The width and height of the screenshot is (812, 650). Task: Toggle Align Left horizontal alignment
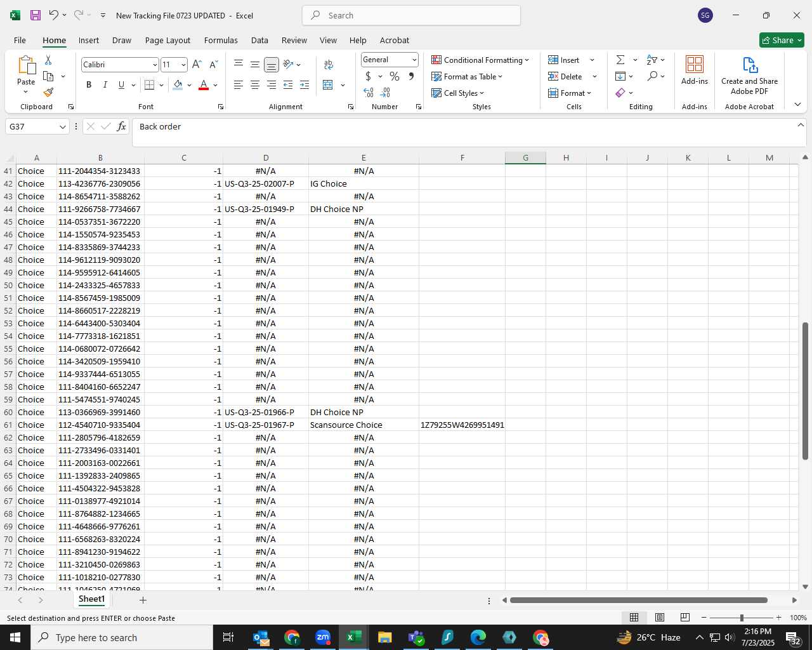click(239, 85)
